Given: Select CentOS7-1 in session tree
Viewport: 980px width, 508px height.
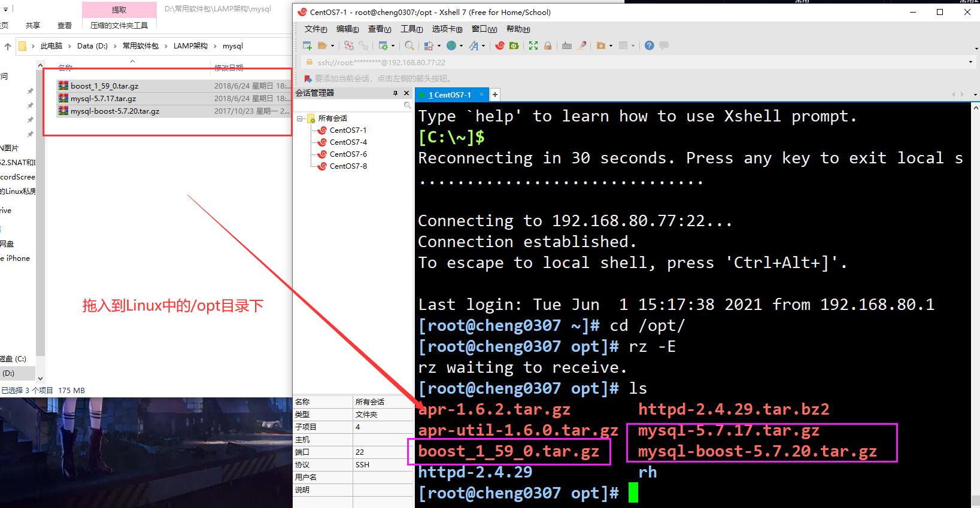Looking at the screenshot, I should point(348,130).
